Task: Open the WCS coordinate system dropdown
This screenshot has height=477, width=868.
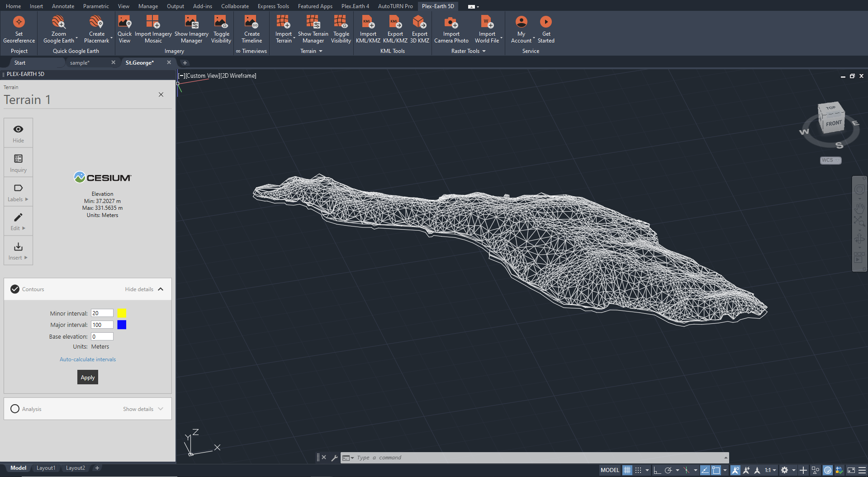Action: click(830, 160)
